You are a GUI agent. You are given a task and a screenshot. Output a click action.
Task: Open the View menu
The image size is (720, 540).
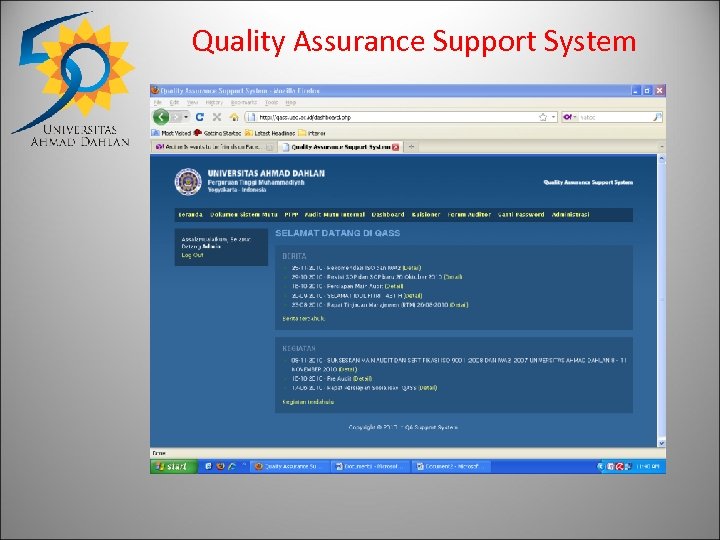click(192, 102)
